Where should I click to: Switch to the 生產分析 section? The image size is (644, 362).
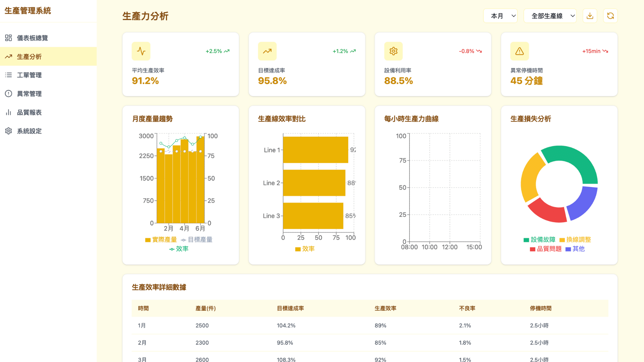(29, 57)
